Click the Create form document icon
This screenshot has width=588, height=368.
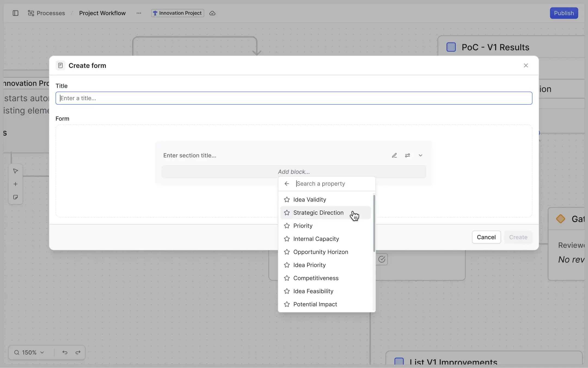[x=60, y=65]
